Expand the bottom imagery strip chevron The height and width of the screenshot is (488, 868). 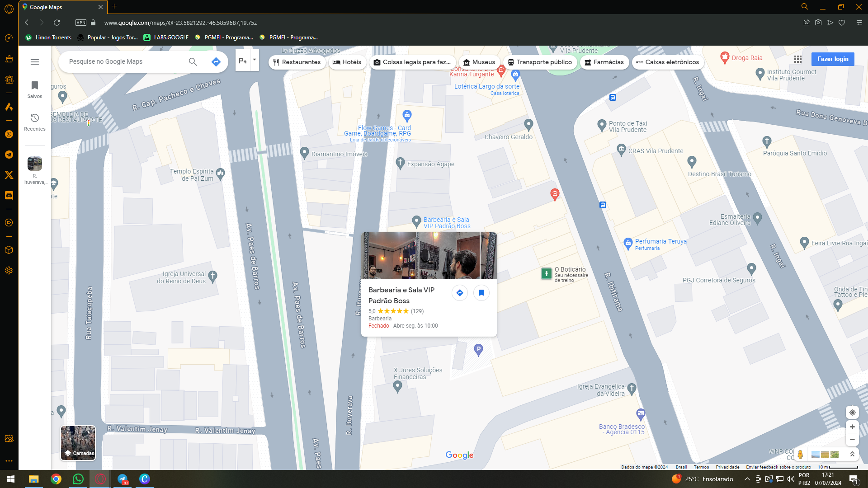(x=852, y=454)
